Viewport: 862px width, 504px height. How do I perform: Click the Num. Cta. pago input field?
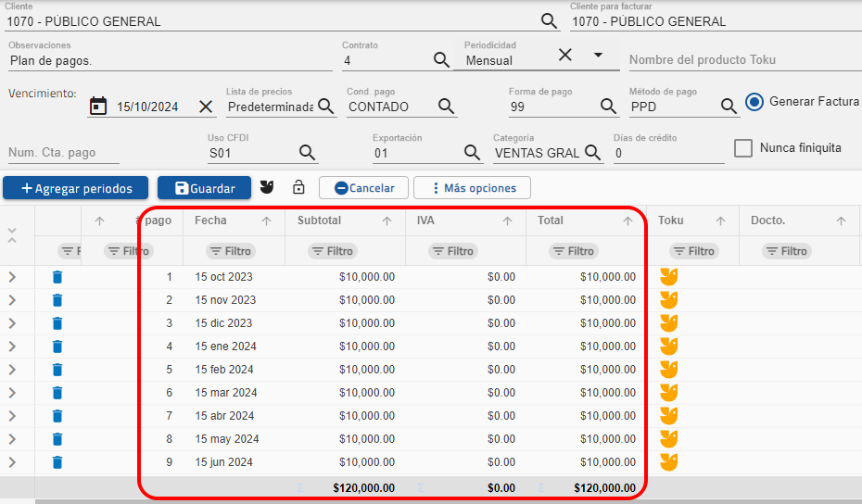click(63, 153)
